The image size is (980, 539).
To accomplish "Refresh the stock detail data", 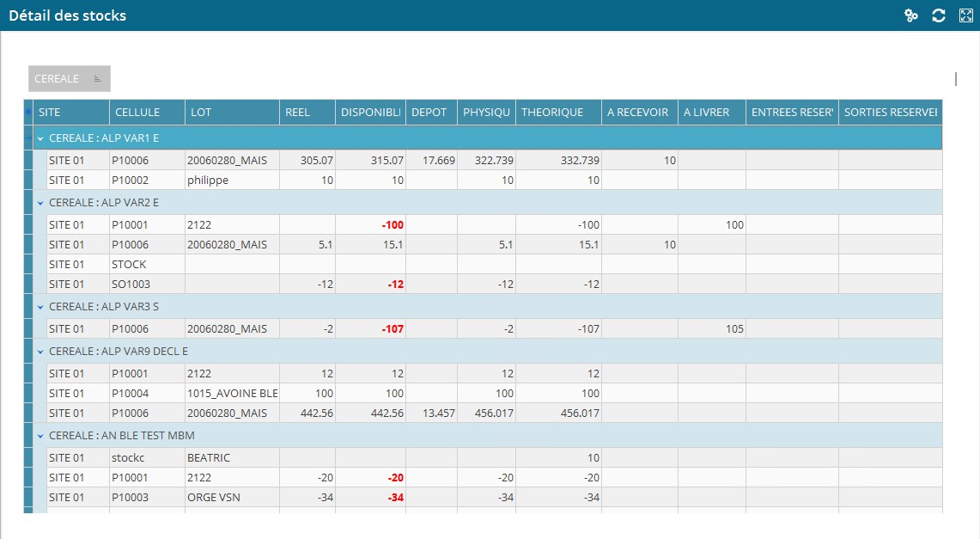I will point(939,15).
